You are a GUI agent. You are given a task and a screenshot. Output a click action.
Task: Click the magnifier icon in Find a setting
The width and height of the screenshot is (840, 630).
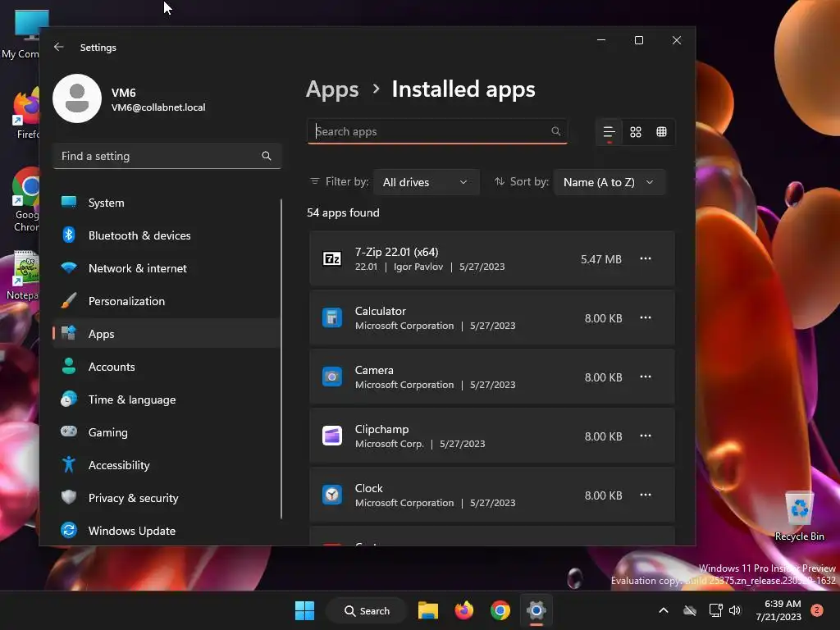267,156
